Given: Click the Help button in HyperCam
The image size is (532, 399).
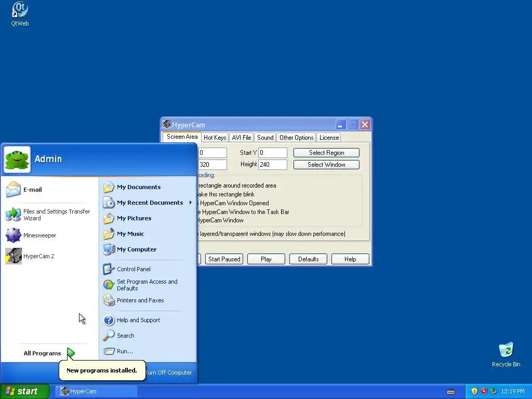Looking at the screenshot, I should 350,259.
